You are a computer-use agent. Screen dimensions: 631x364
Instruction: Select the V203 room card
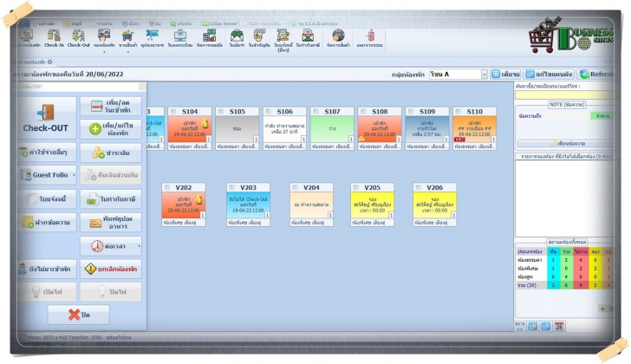(x=248, y=205)
